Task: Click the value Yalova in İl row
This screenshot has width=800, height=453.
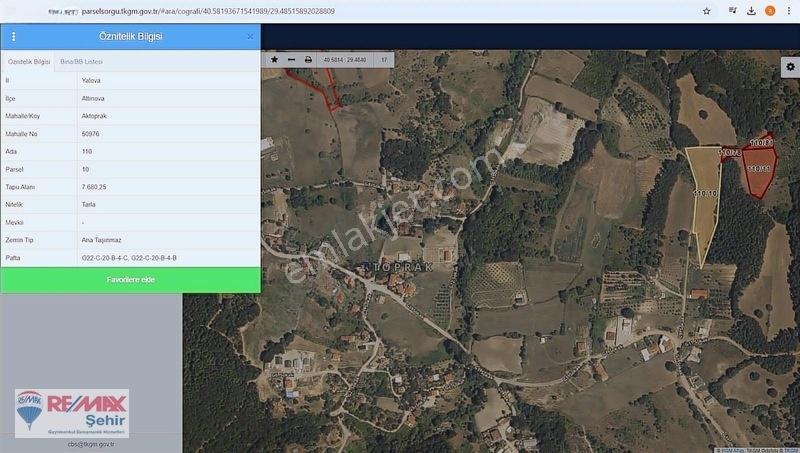Action: pos(91,81)
